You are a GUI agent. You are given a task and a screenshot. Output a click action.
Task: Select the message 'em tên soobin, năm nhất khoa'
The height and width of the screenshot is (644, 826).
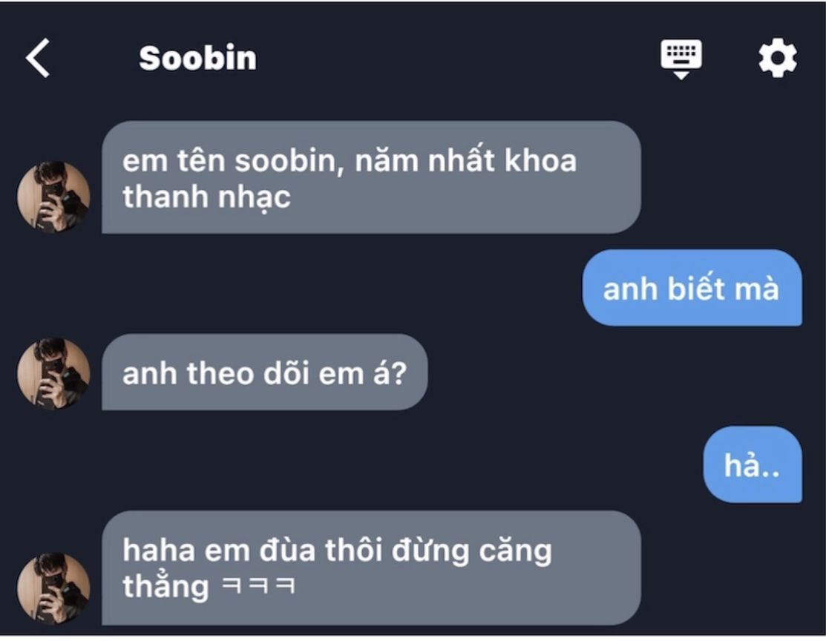[371, 177]
